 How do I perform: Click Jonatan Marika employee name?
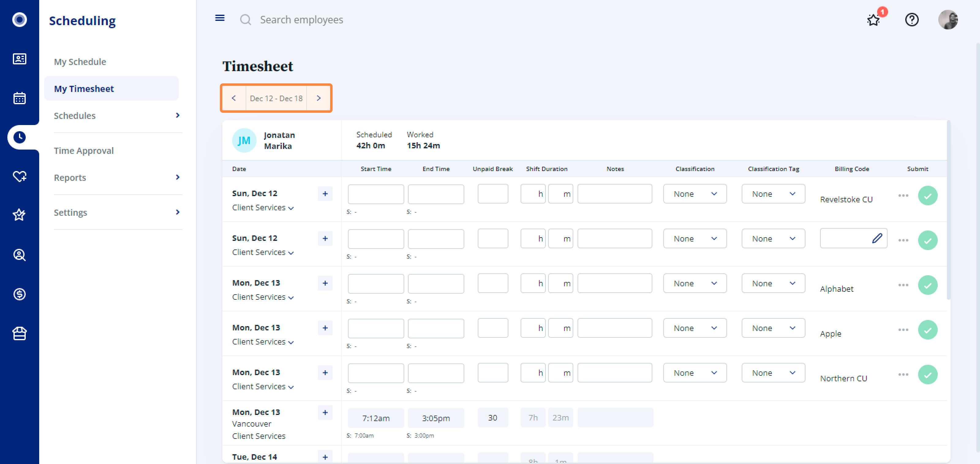coord(279,140)
